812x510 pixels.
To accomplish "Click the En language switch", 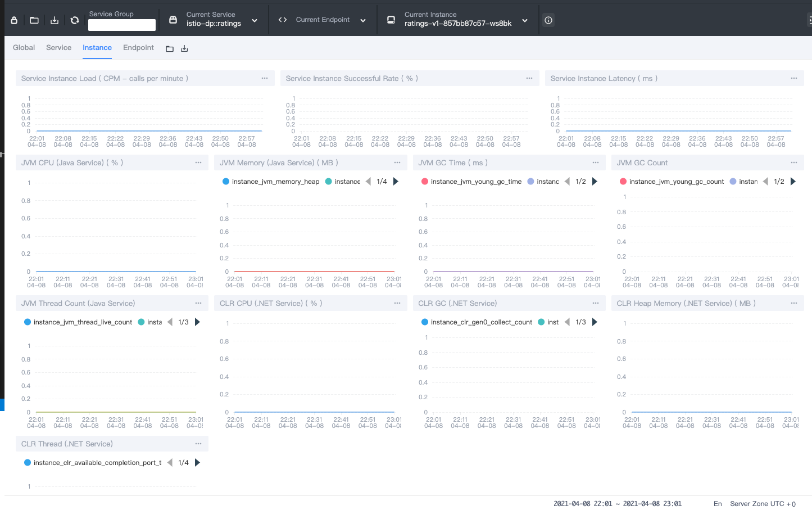I will coord(718,504).
